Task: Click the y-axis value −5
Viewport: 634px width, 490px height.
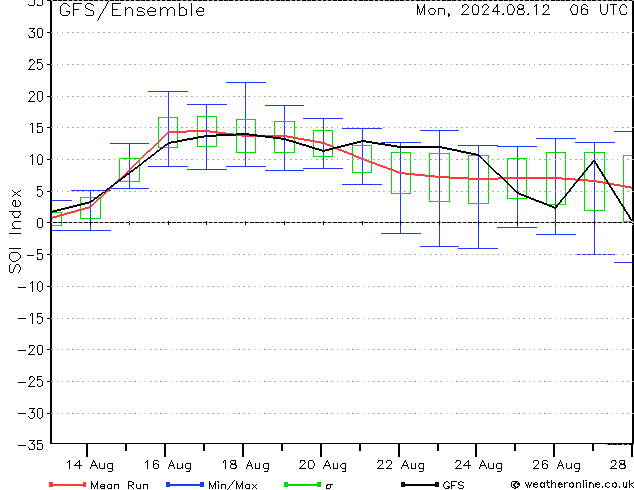Action: (x=35, y=255)
